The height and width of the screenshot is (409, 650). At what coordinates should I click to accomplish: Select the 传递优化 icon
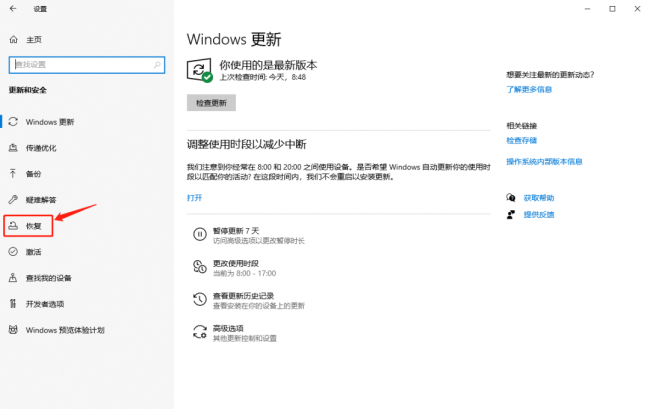click(x=13, y=148)
